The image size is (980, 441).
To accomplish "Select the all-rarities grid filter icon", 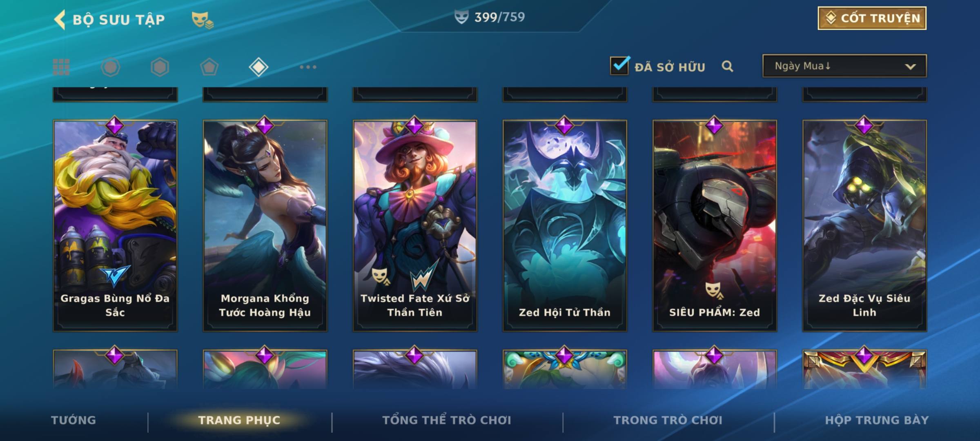I will 61,67.
